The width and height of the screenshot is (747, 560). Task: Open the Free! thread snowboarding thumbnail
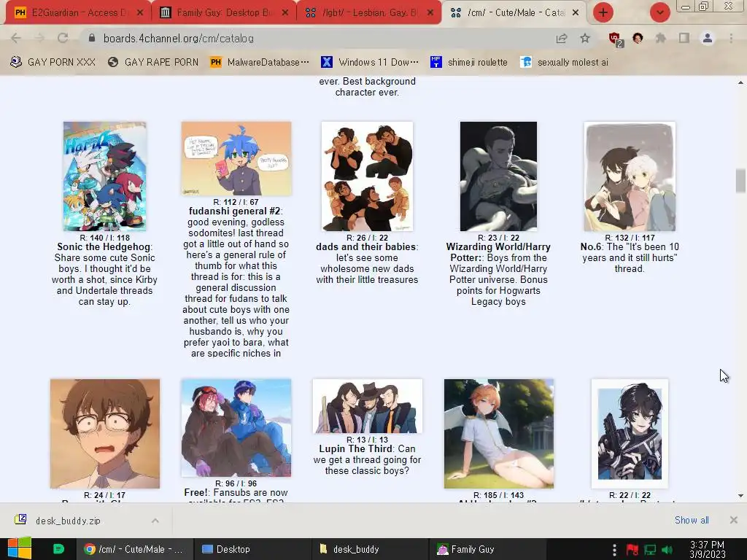236,427
